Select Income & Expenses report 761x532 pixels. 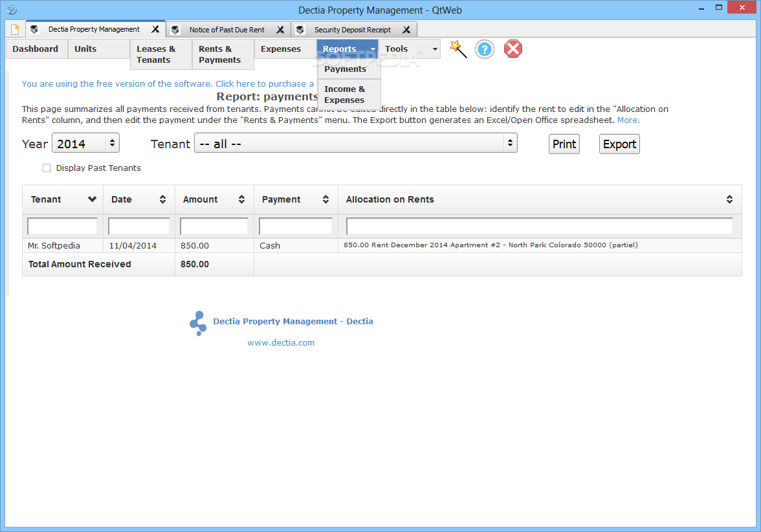349,94
